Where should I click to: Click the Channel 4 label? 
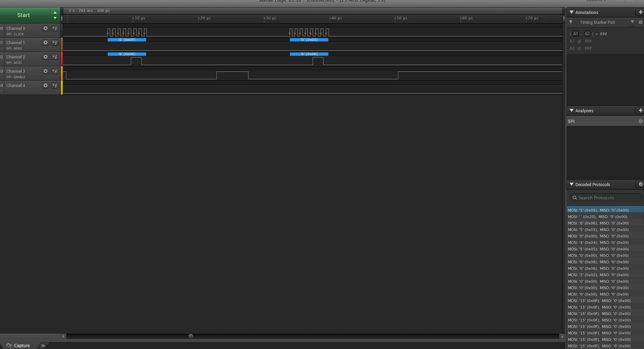(16, 85)
